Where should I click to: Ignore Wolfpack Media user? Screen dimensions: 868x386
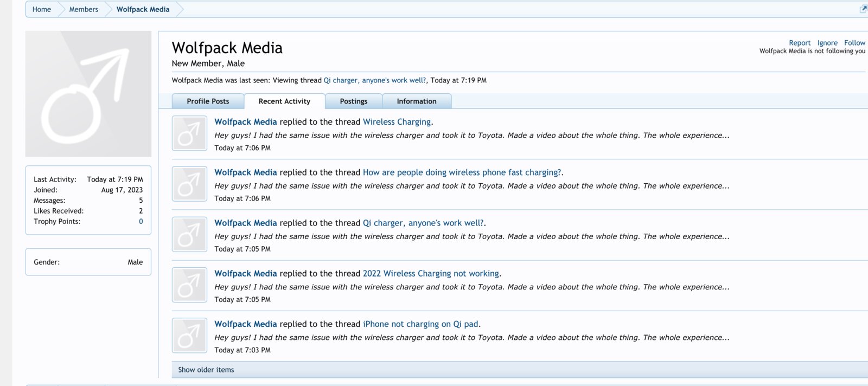coord(827,43)
